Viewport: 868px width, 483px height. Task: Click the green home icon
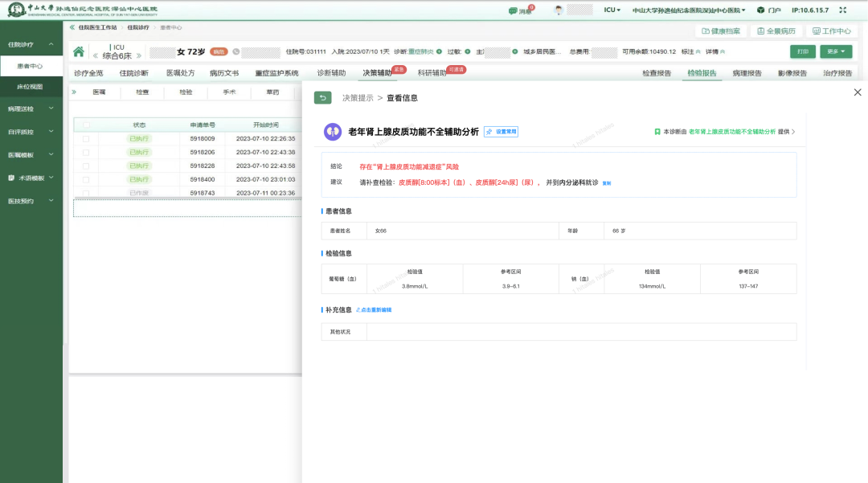click(78, 52)
